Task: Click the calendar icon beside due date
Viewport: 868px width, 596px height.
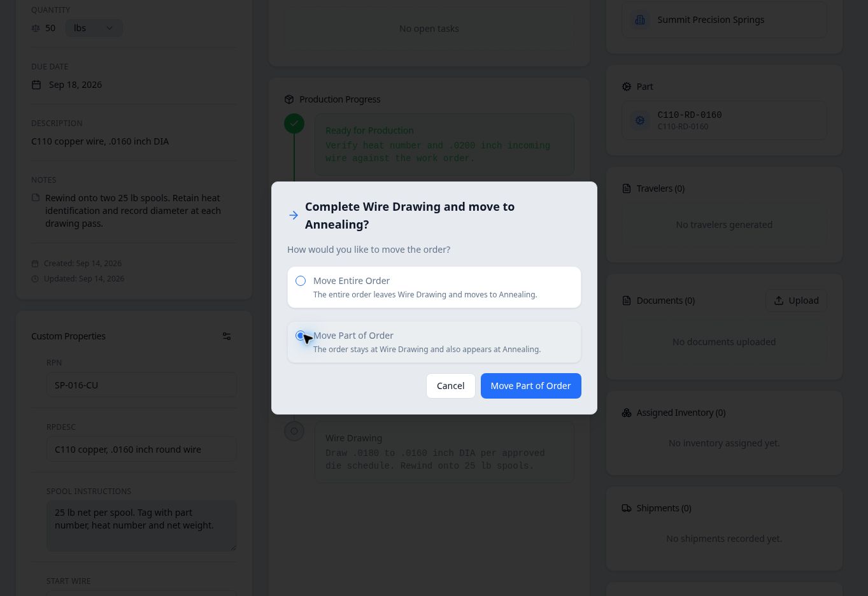Action: coord(36,85)
